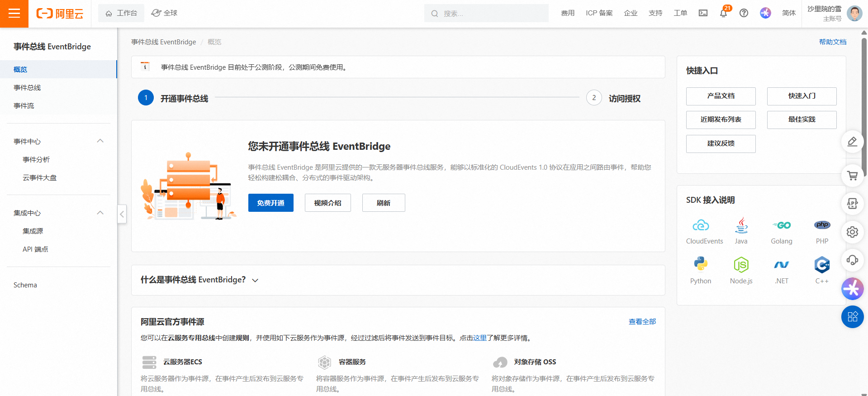Open ICP 备案 header menu
The image size is (868, 396).
[599, 13]
